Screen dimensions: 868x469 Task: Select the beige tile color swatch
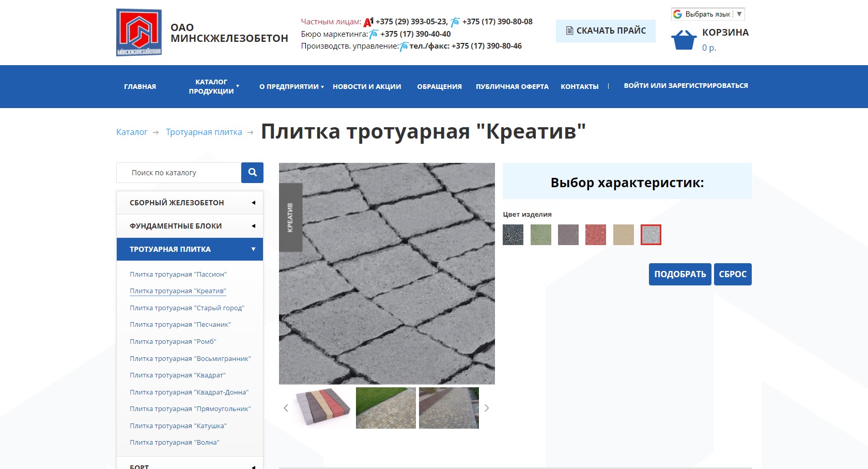pyautogui.click(x=623, y=235)
